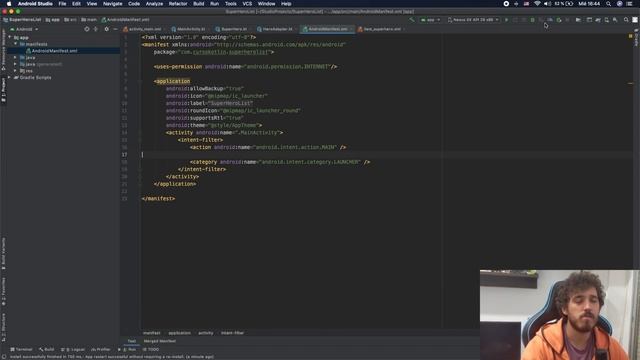Collapse the manifests folder
Image resolution: width=640 pixels, height=360 pixels.
(16, 44)
